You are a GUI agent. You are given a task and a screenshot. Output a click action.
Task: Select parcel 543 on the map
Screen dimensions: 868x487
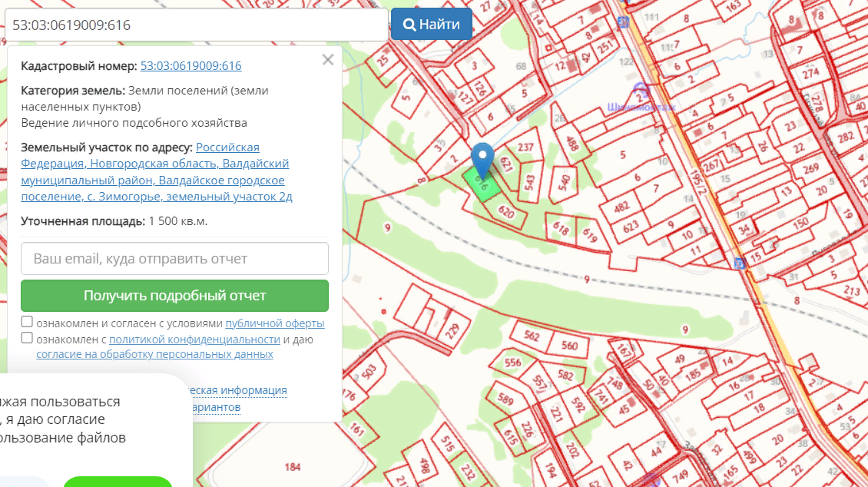(529, 182)
